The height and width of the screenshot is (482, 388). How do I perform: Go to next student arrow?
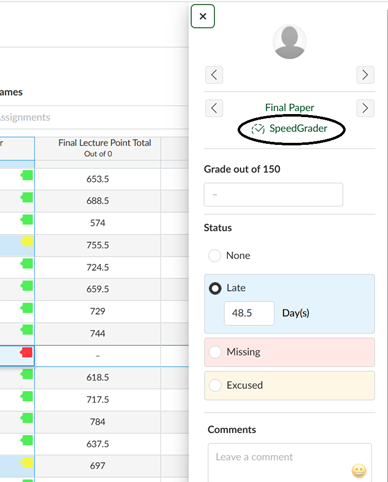point(365,75)
